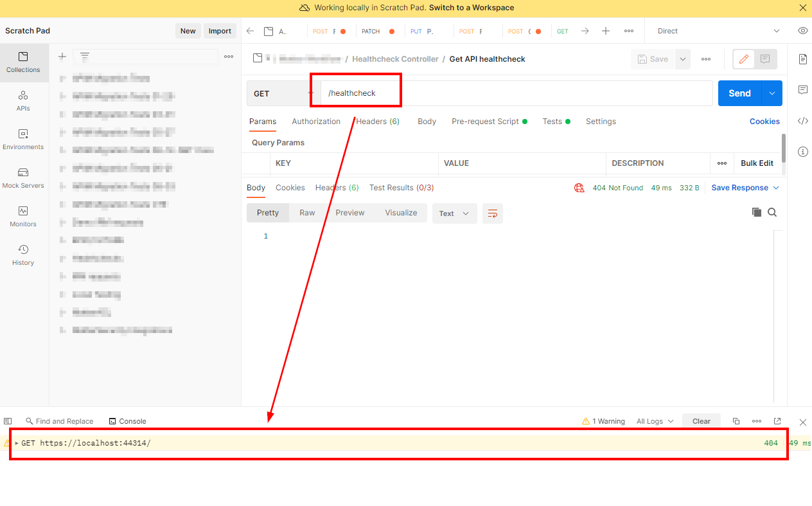Search the response body with magnifier icon
The width and height of the screenshot is (812, 506).
pyautogui.click(x=772, y=212)
